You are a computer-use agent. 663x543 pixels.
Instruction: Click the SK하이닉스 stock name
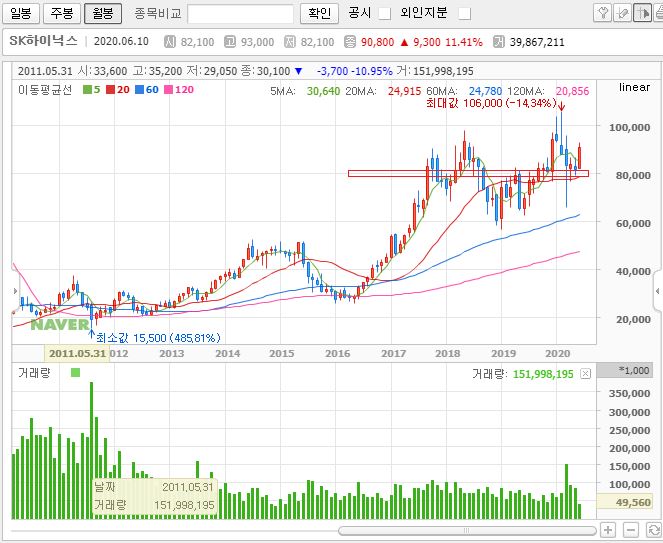44,41
